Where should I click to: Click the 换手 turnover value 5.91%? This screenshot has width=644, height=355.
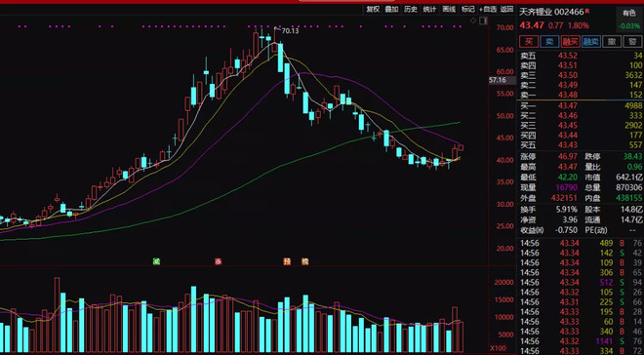tap(566, 210)
